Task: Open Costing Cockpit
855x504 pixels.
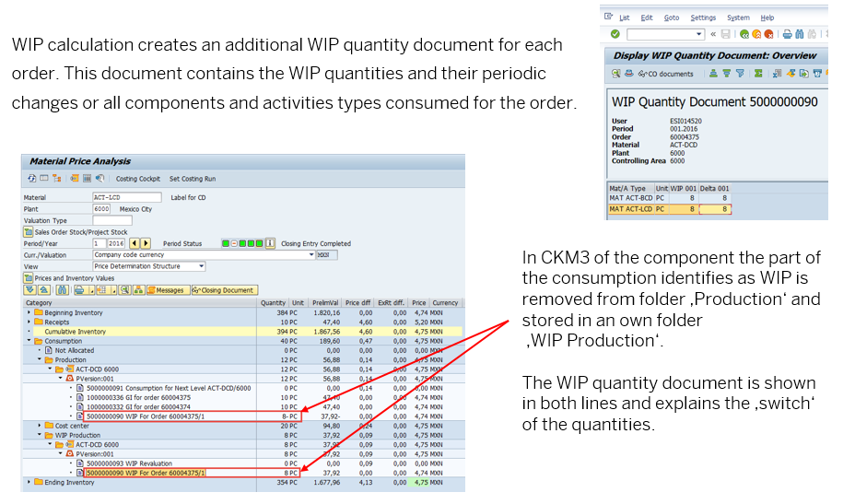Action: click(138, 179)
